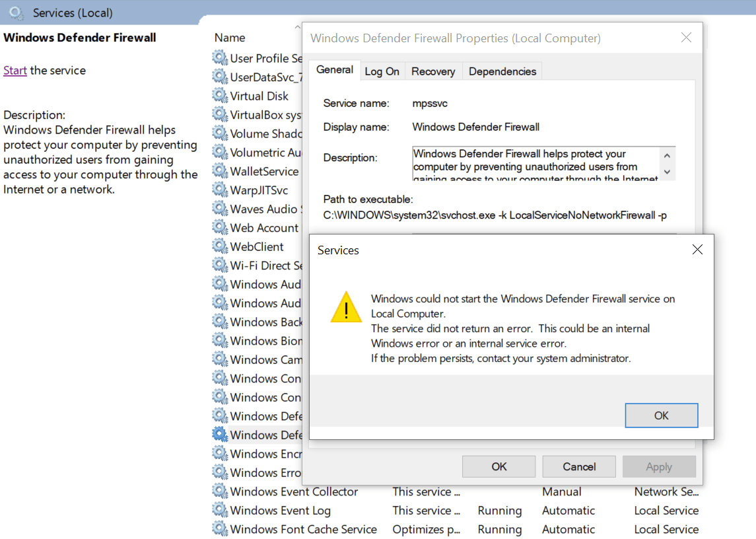This screenshot has height=539, width=756.
Task: Click the highlighted Windows Defender Firewall gear icon
Action: [x=220, y=434]
